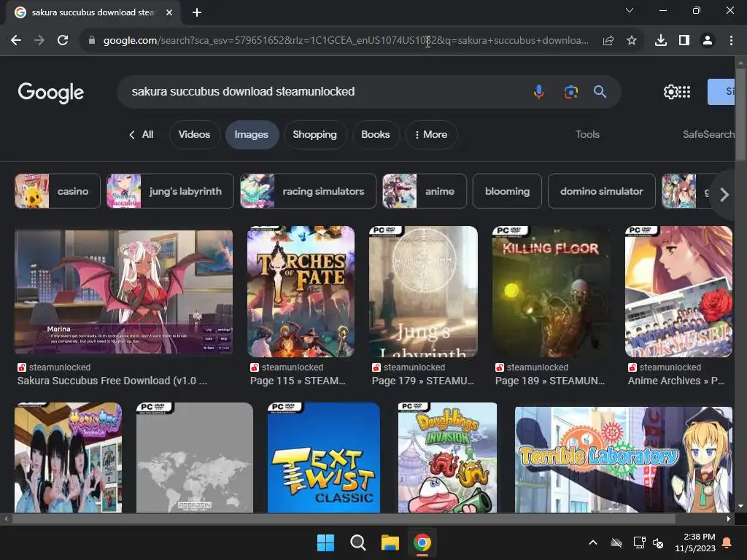
Task: Close the sakura succubus tab
Action: (169, 12)
